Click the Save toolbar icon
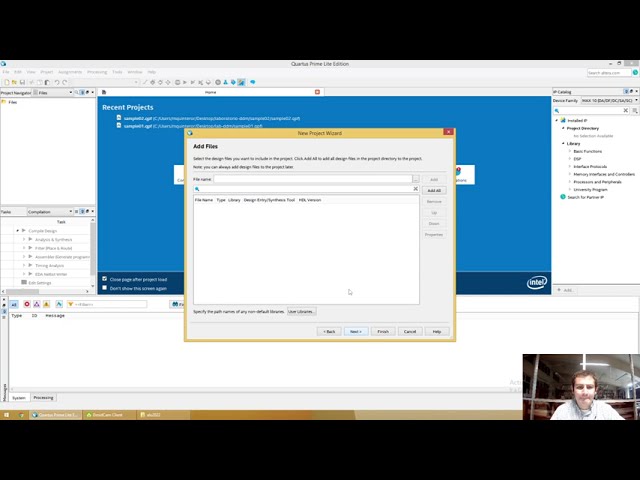The image size is (640, 480). pos(22,82)
